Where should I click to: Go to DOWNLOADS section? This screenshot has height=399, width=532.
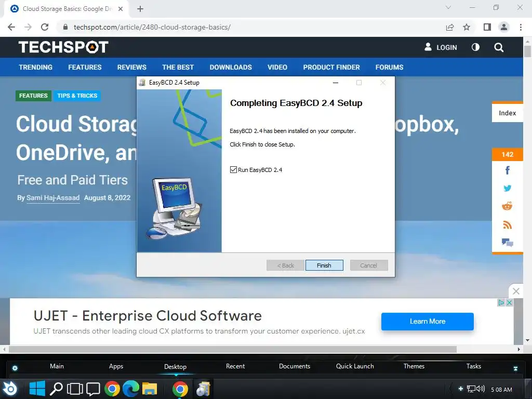pyautogui.click(x=231, y=67)
